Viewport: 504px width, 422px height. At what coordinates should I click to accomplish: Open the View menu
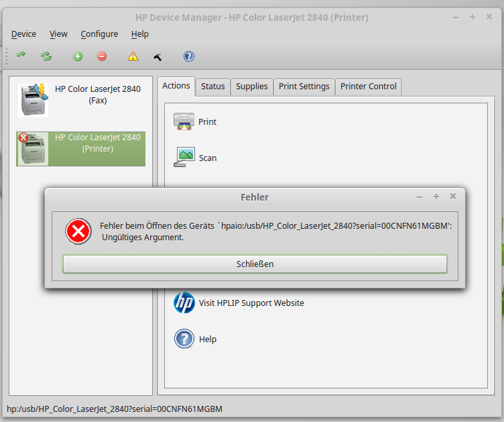58,34
